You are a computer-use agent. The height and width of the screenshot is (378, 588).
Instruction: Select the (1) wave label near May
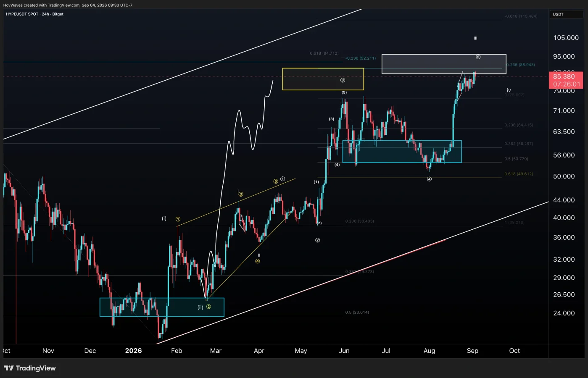pyautogui.click(x=316, y=182)
